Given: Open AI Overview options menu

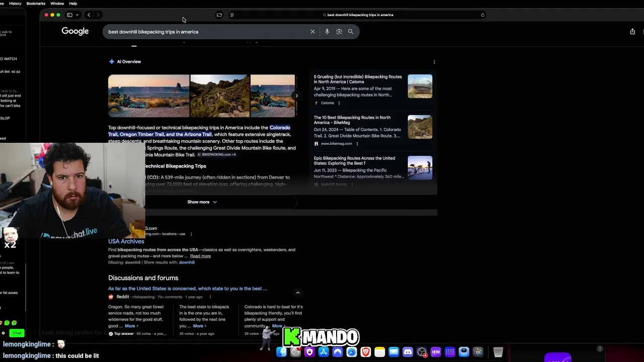Looking at the screenshot, I should 434,62.
